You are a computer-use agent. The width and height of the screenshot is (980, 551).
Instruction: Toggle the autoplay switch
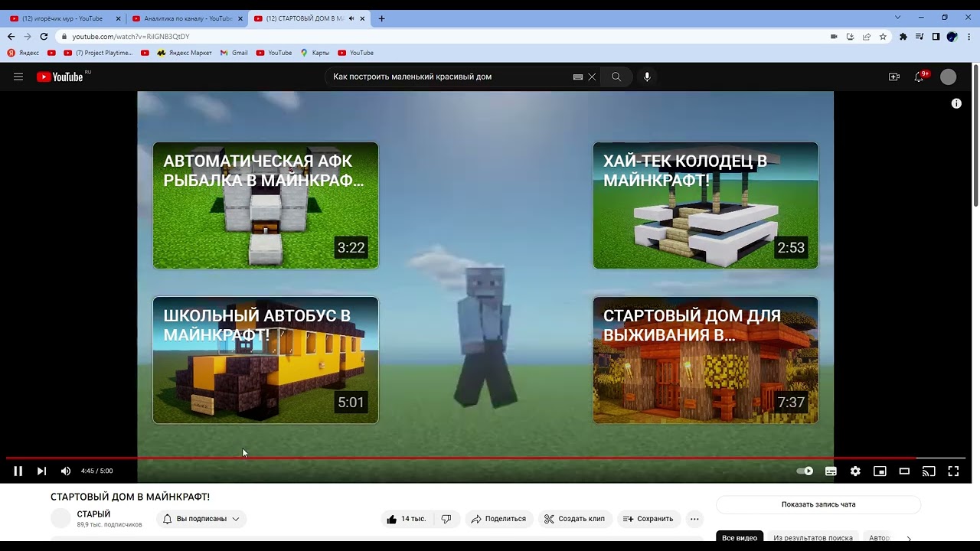click(x=805, y=471)
